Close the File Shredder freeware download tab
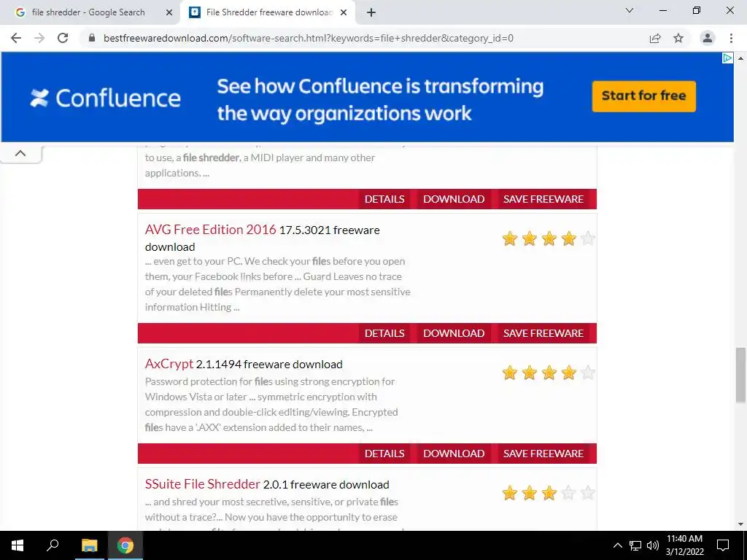 (x=344, y=12)
